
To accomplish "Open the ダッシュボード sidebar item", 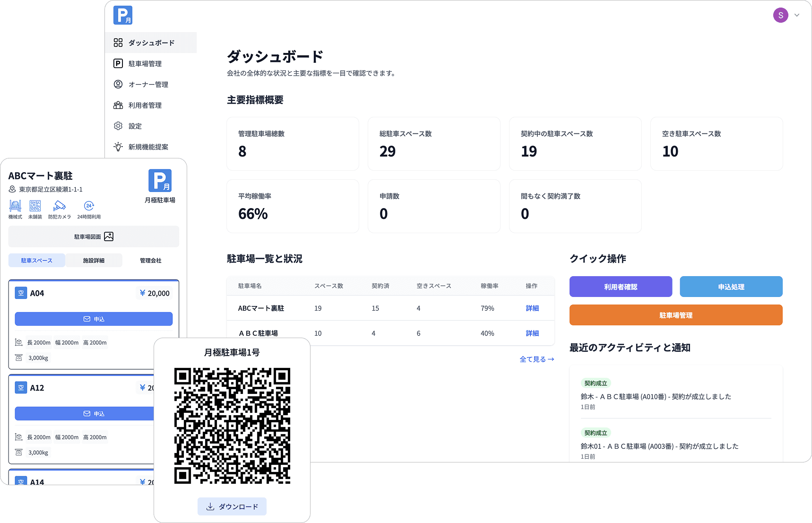I will 151,43.
